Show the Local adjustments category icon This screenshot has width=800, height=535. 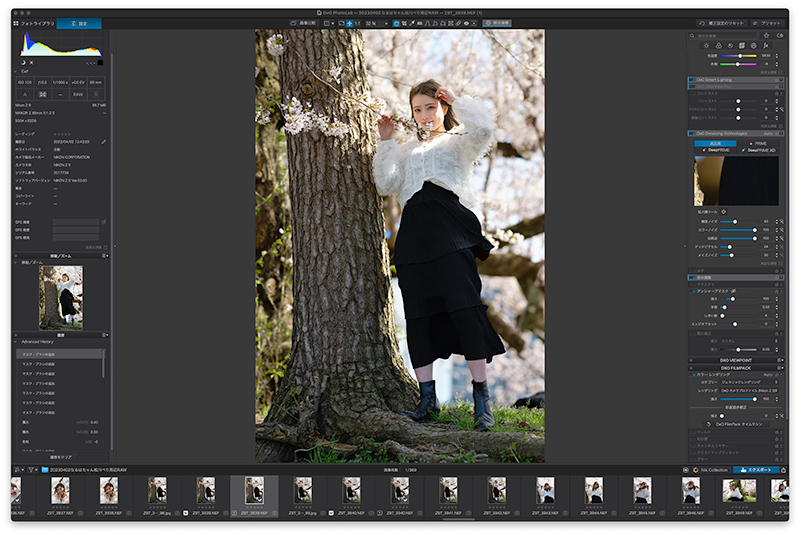click(754, 45)
